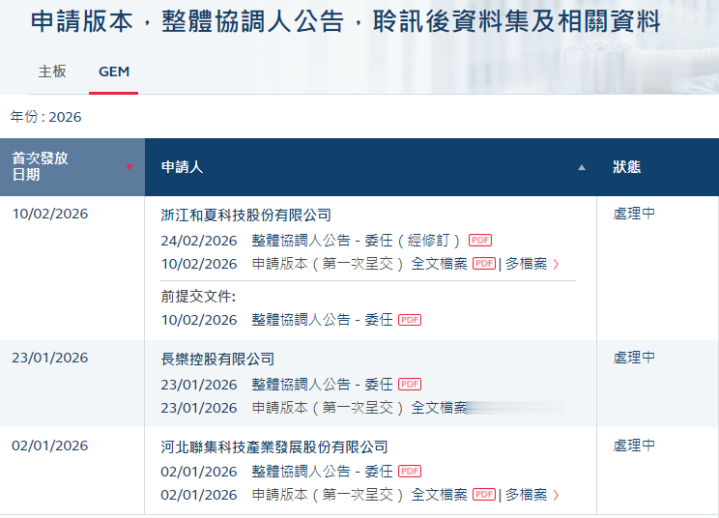Click 處理中 status for 長樂控股
The height and width of the screenshot is (518, 719).
coord(634,358)
